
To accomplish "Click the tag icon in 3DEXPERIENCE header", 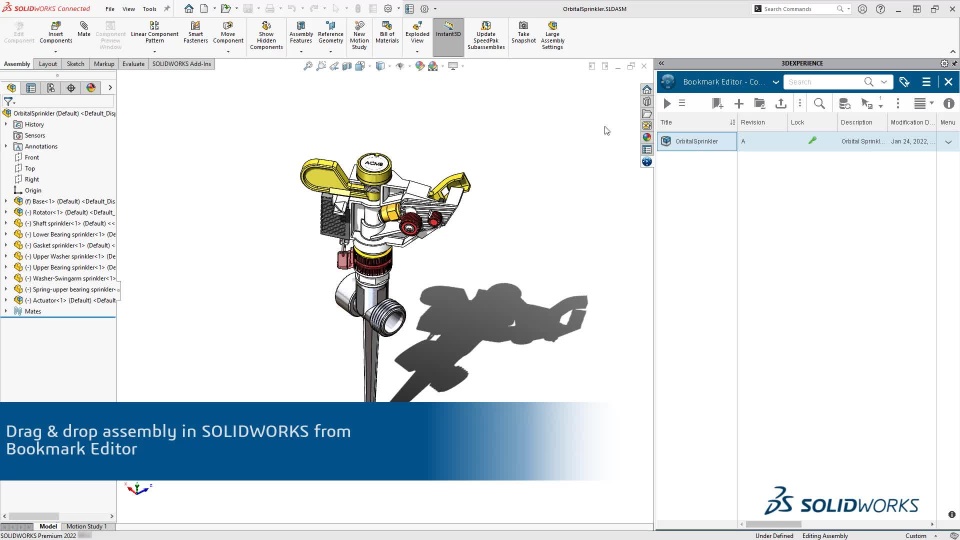I will (x=904, y=81).
